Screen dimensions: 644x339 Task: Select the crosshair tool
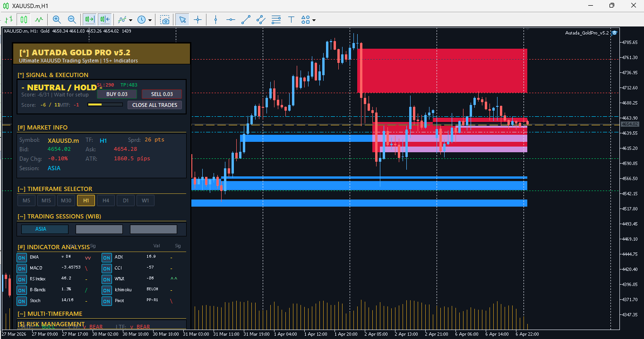197,19
